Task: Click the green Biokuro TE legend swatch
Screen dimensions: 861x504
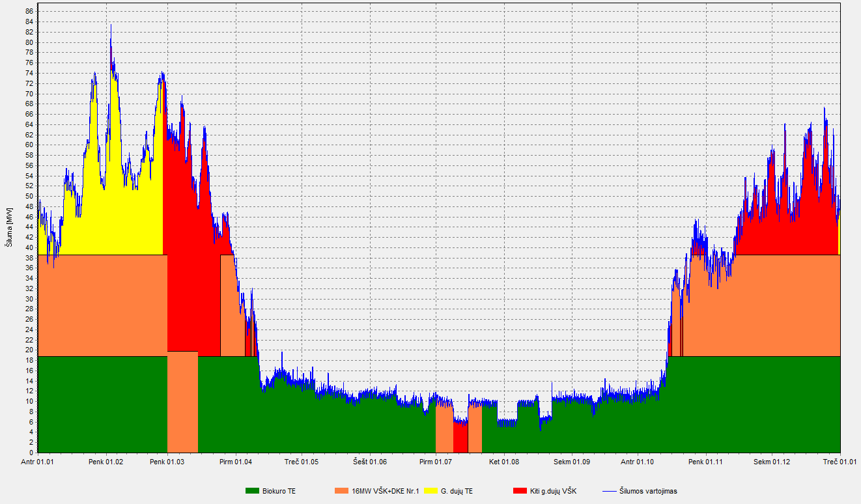Action: (x=252, y=491)
